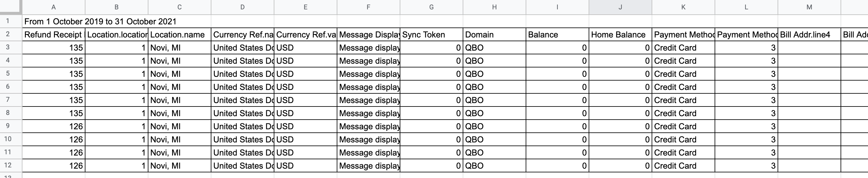Click the Sync Token header cell
The height and width of the screenshot is (178, 868).
click(x=432, y=34)
